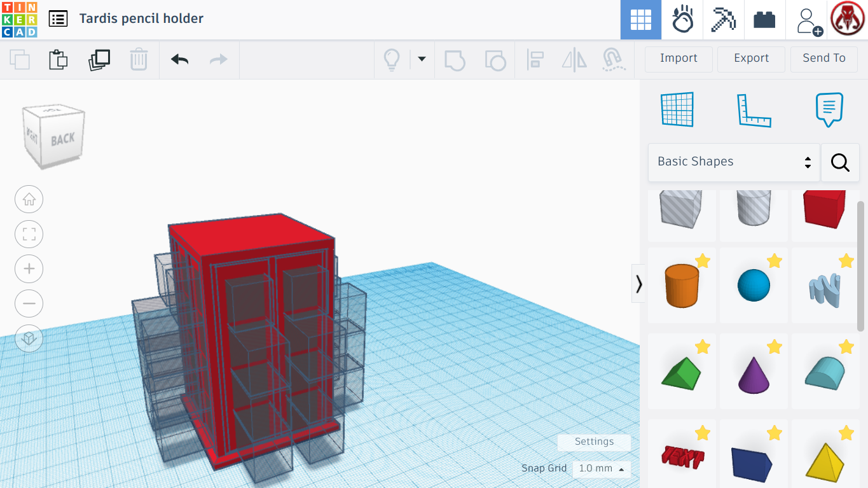The height and width of the screenshot is (488, 868).
Task: Open the Basic Shapes category dropdown
Action: click(734, 162)
